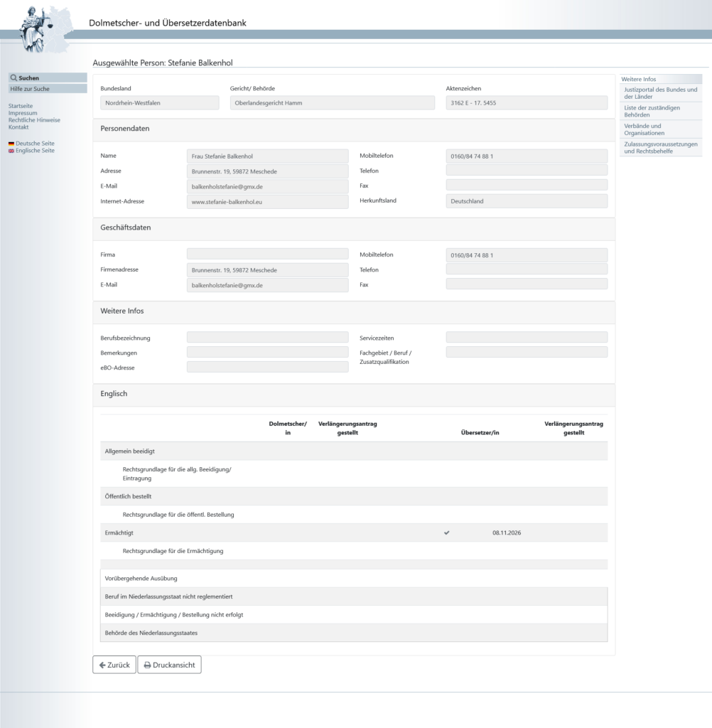Screen dimensions: 712x728
Task: Click the empty Berufsbezeichnung field
Action: 268,337
